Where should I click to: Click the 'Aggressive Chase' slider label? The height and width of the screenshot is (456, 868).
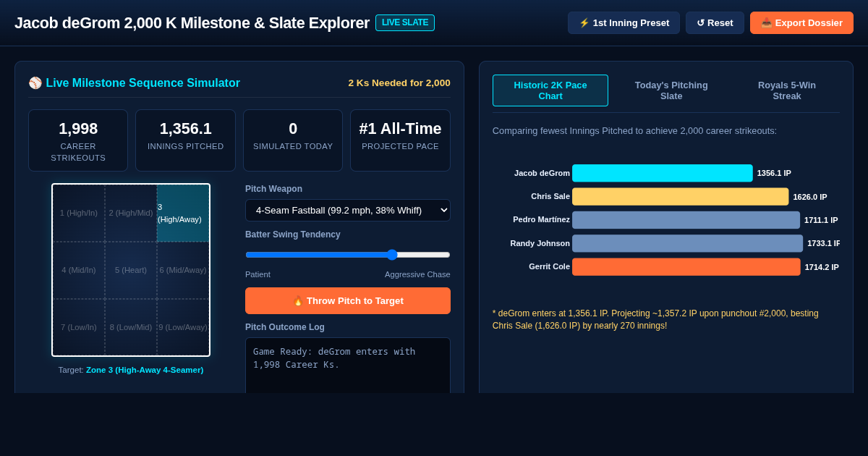click(417, 274)
